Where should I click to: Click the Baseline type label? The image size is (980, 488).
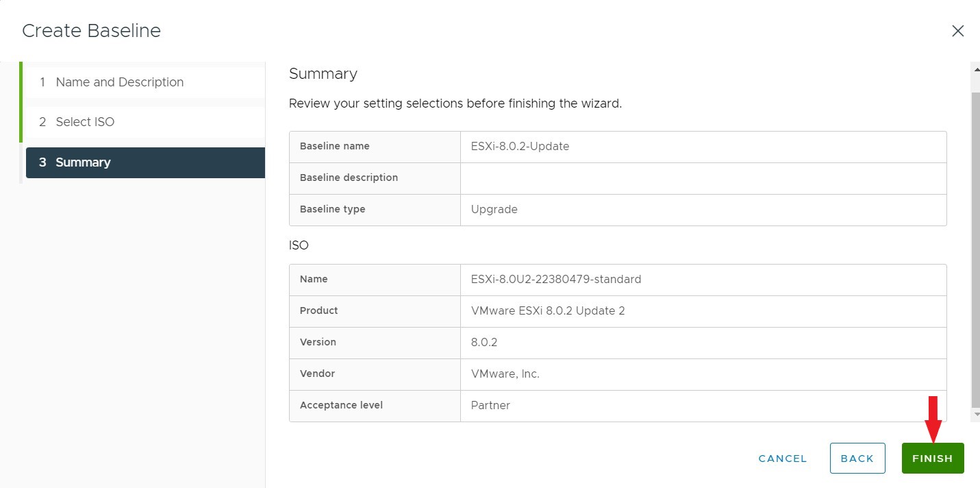point(332,209)
